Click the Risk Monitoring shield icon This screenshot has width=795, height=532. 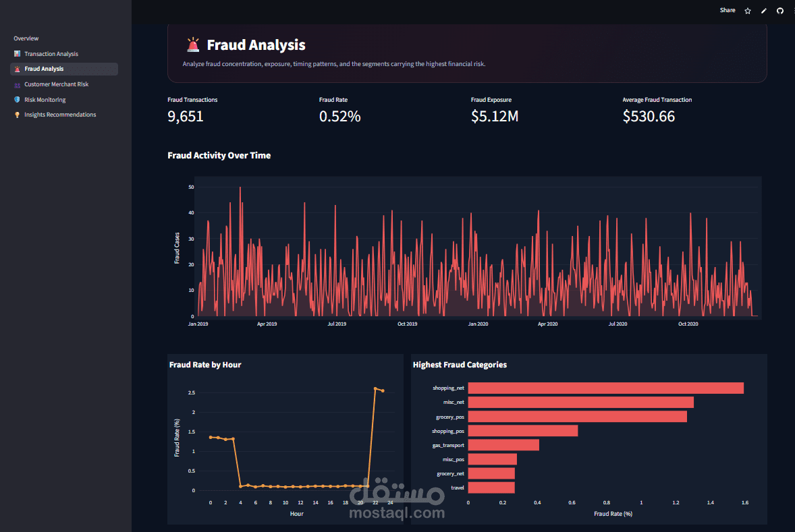[18, 100]
